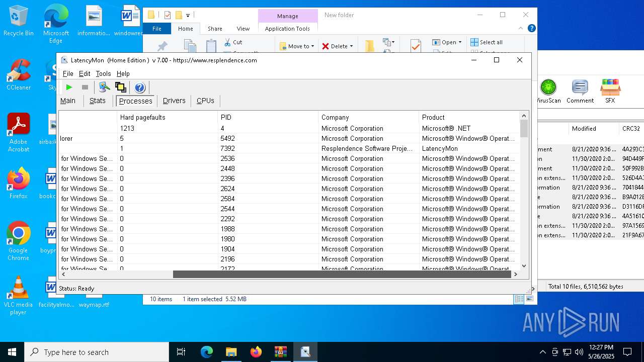Sort by PID column header
The height and width of the screenshot is (362, 644).
point(268,117)
